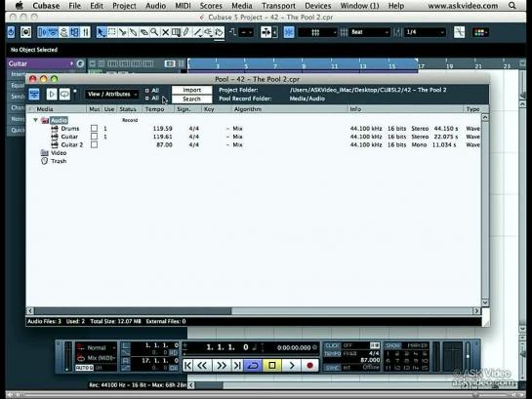Open the MIDI menu

183,6
